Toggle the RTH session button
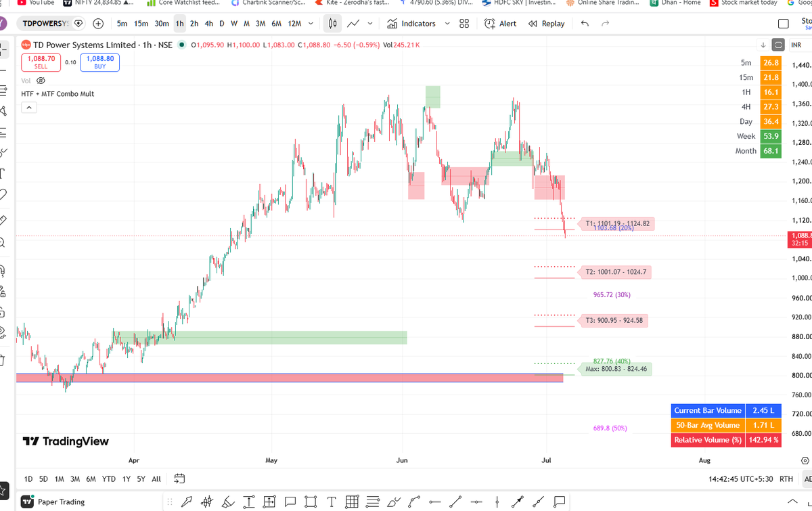Image resolution: width=812 pixels, height=511 pixels. (x=786, y=479)
